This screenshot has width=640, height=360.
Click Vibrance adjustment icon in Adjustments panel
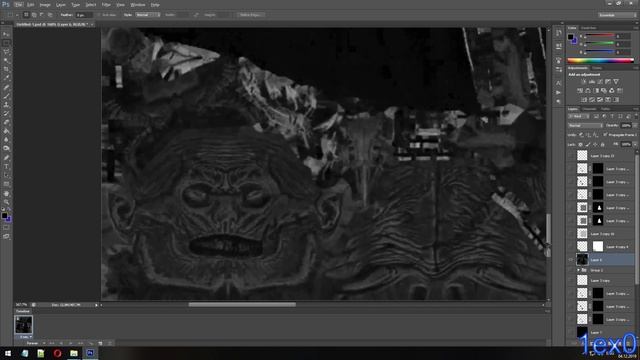tap(616, 82)
